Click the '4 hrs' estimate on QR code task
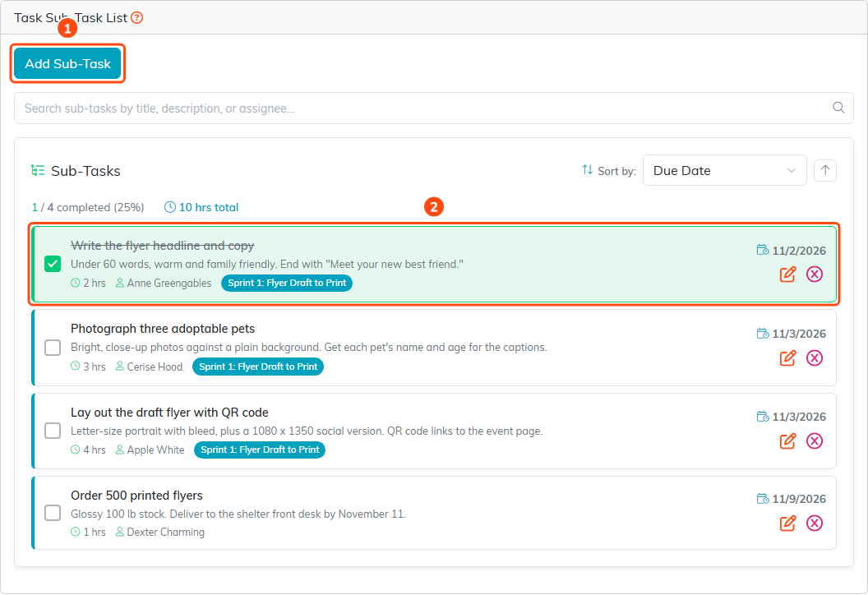Viewport: 868px width, 595px height. [x=95, y=450]
